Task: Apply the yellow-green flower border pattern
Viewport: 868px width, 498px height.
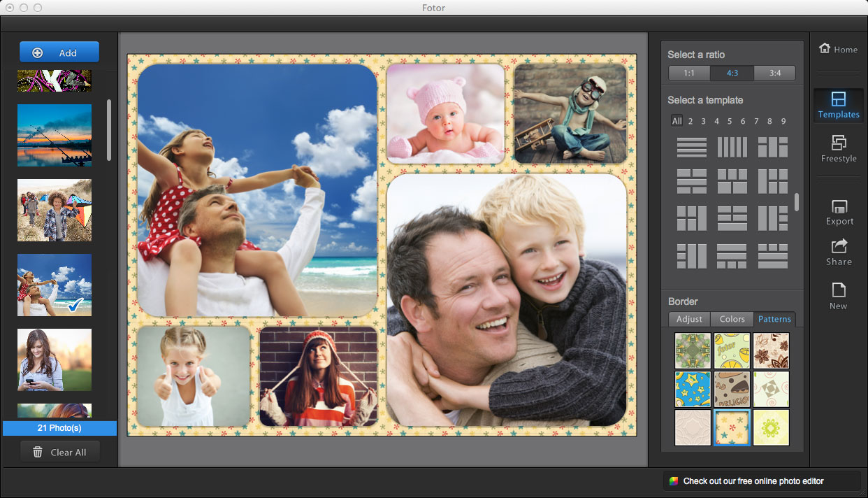Action: tap(771, 427)
